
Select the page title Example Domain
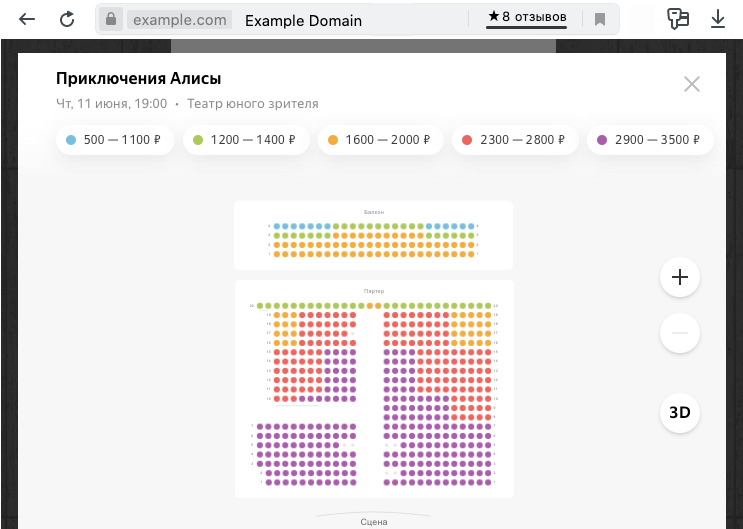click(x=303, y=20)
